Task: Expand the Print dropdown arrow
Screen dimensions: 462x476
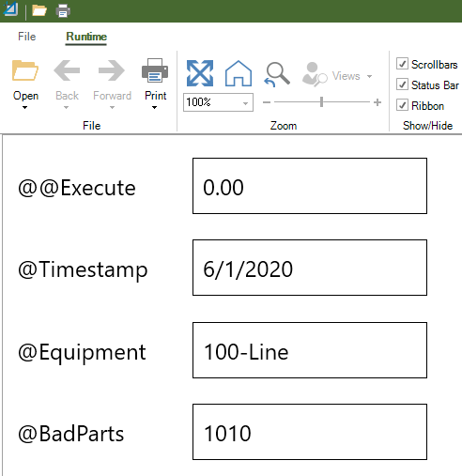Action: coord(154,108)
